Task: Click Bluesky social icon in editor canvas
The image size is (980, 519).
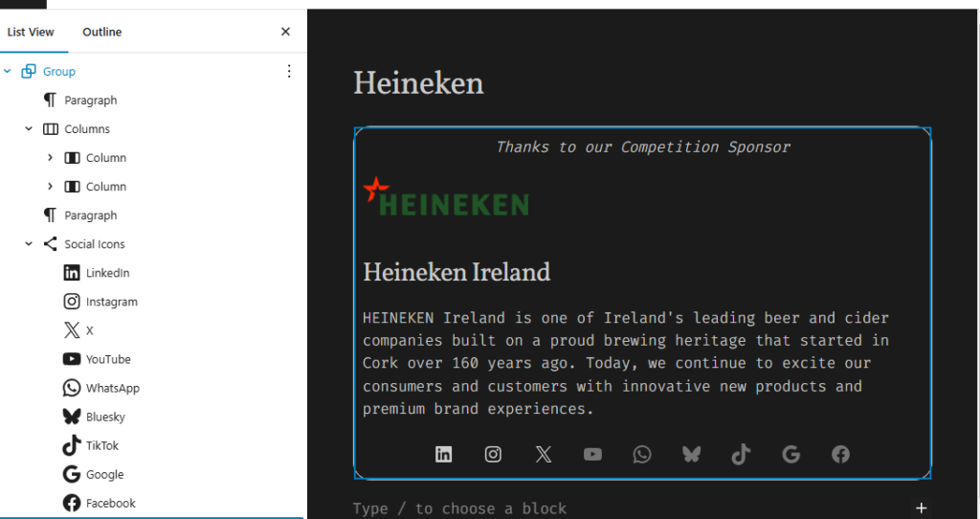Action: (691, 455)
